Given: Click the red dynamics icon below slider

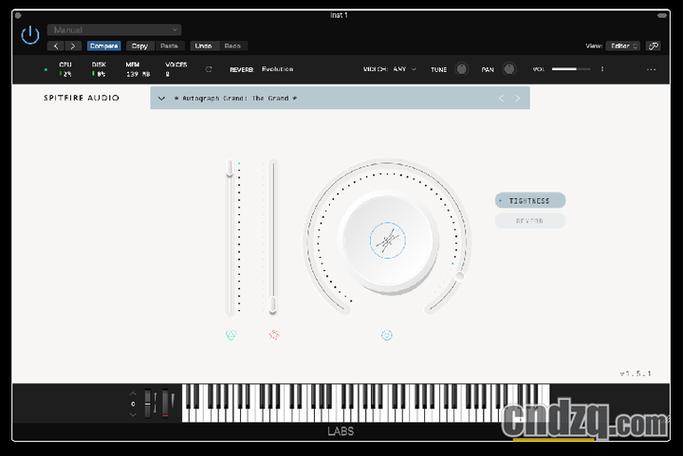Looking at the screenshot, I should point(274,334).
